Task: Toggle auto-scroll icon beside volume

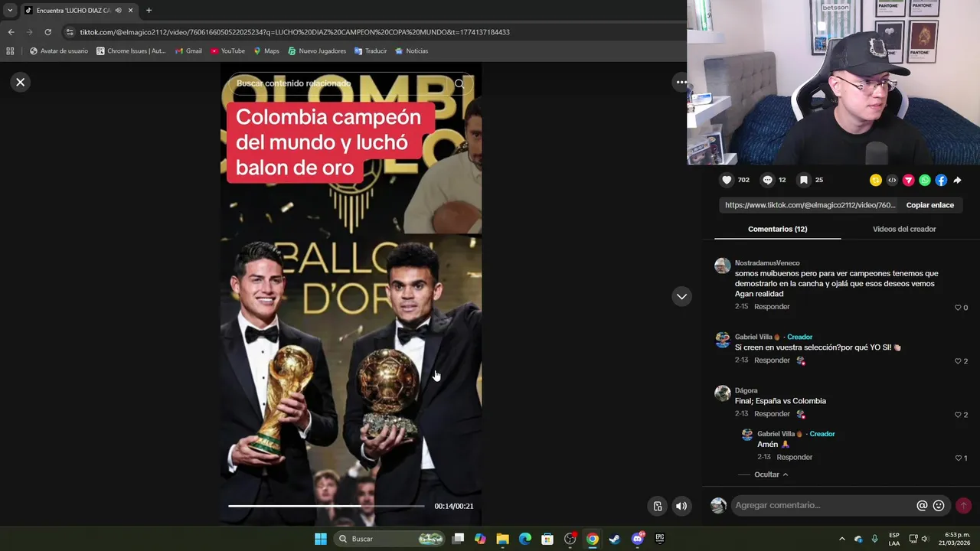Action: (x=658, y=506)
